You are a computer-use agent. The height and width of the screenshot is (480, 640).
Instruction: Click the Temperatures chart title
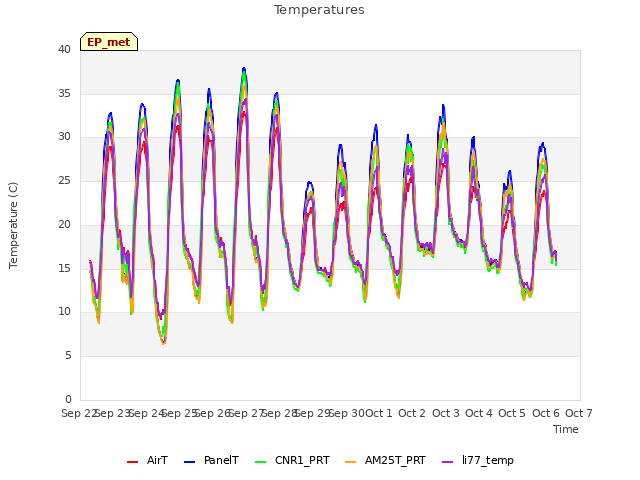tap(319, 10)
